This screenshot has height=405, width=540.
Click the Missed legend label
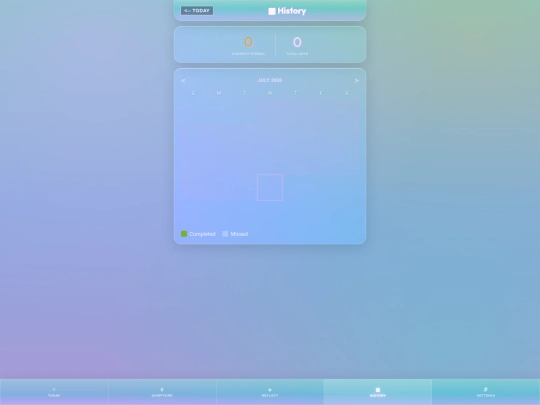pos(239,234)
